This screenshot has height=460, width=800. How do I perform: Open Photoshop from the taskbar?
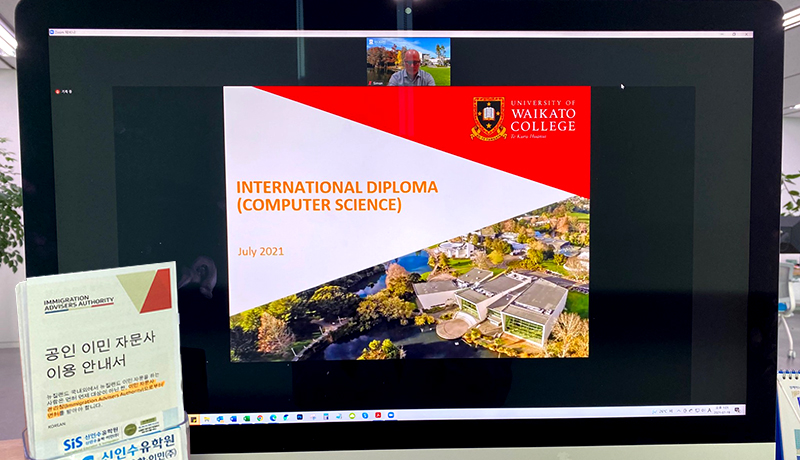[x=299, y=417]
